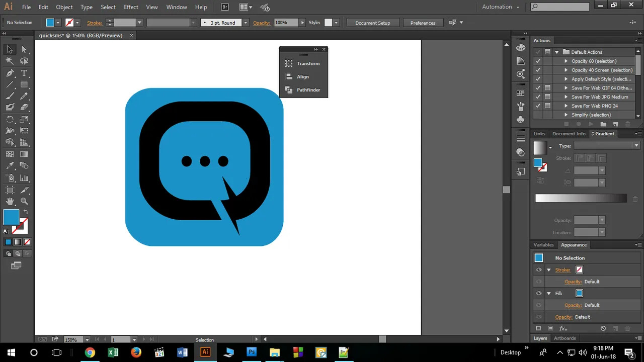Select the Line Segment tool

click(x=10, y=85)
